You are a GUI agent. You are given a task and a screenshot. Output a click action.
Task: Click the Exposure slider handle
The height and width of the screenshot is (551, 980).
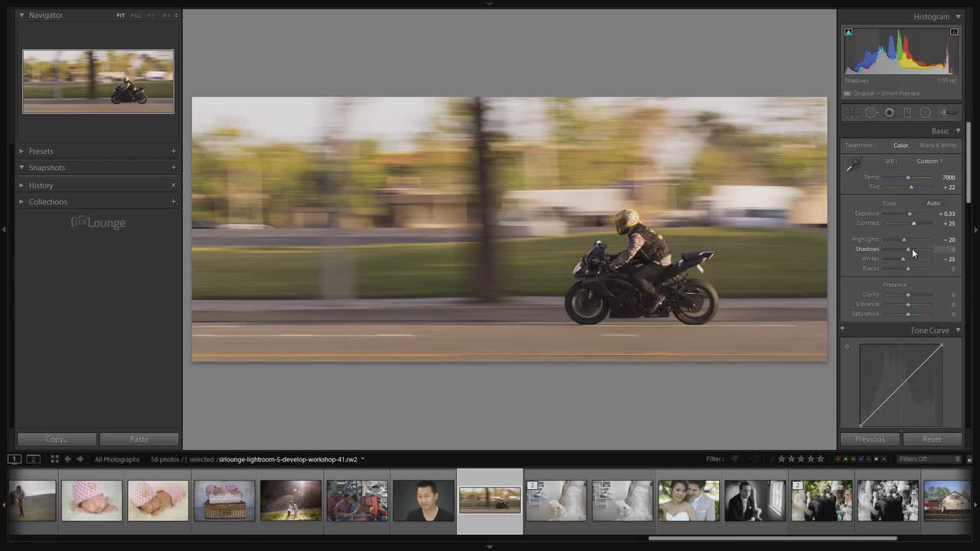[910, 214]
